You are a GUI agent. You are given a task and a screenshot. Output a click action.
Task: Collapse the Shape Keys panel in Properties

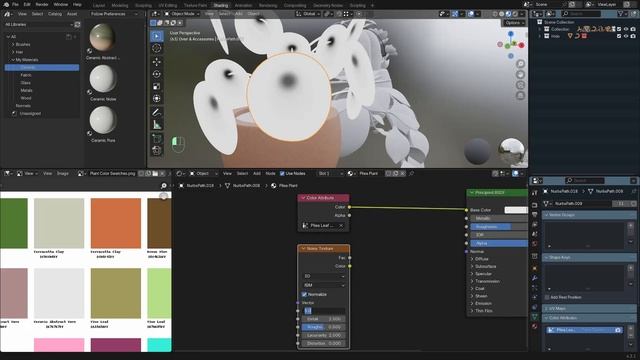click(x=547, y=258)
